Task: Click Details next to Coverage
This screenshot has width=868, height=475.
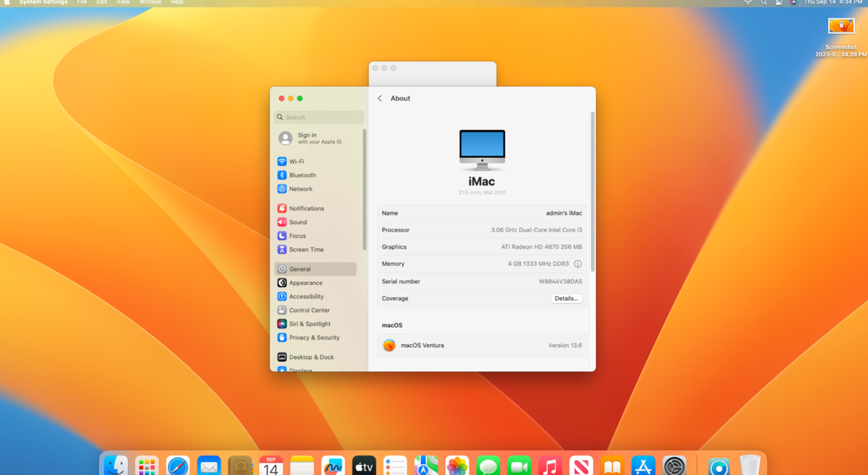Action: [566, 298]
